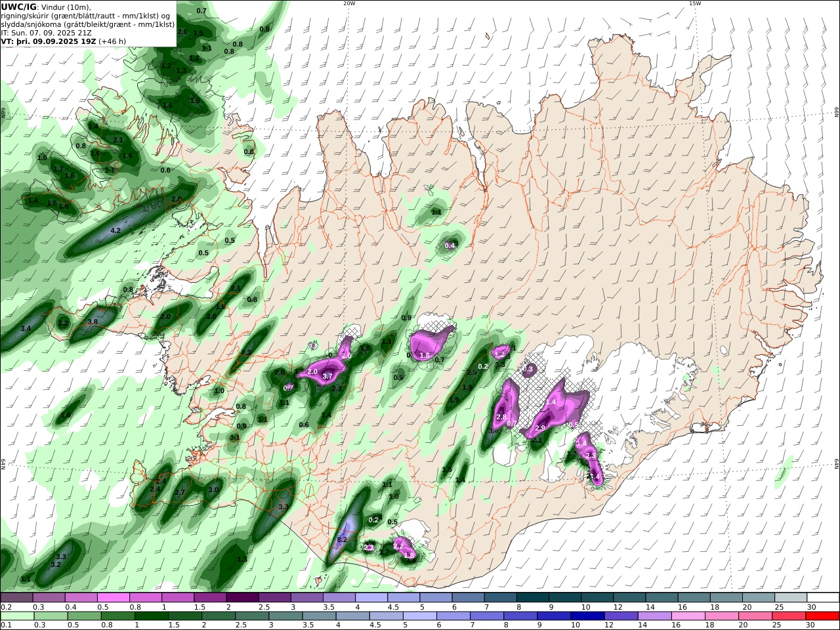
Task: Click the bright red rain swatch after 30
Action: point(823,616)
